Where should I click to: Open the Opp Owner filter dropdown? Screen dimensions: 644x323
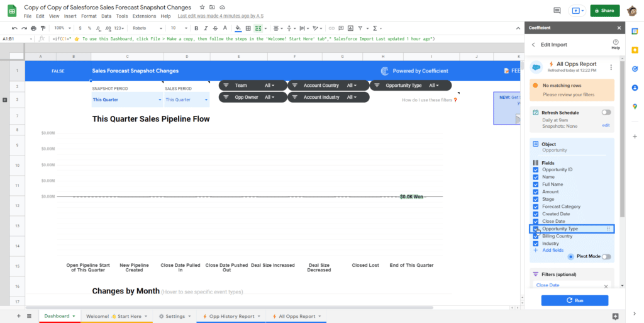point(269,98)
